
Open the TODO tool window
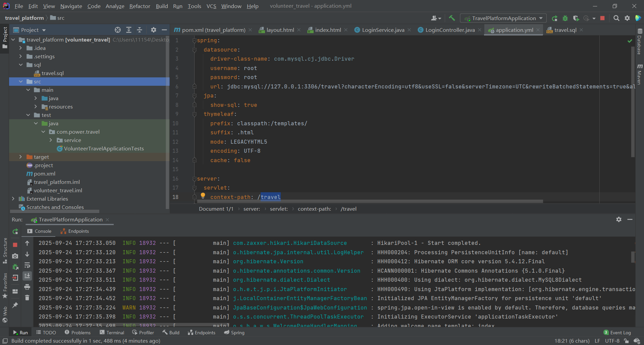coord(46,333)
